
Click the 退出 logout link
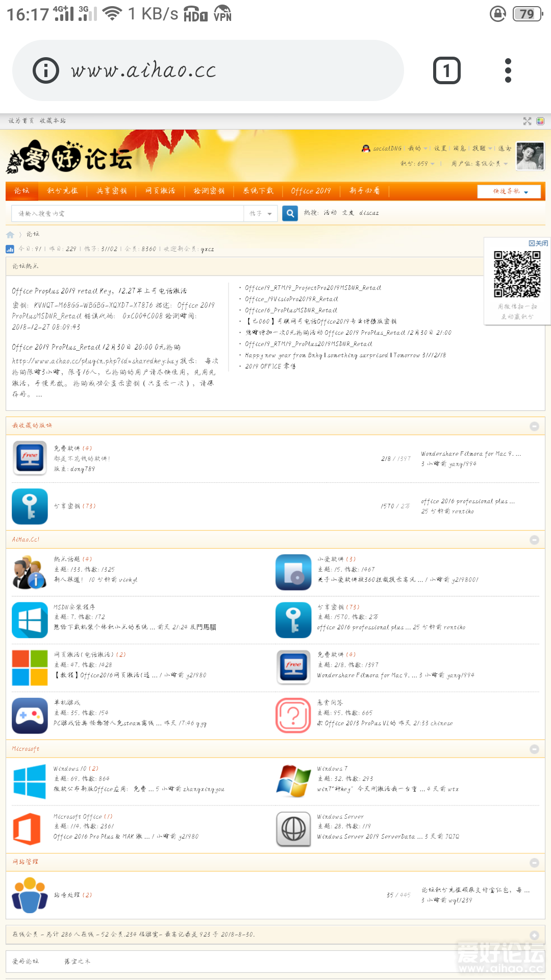tap(505, 149)
